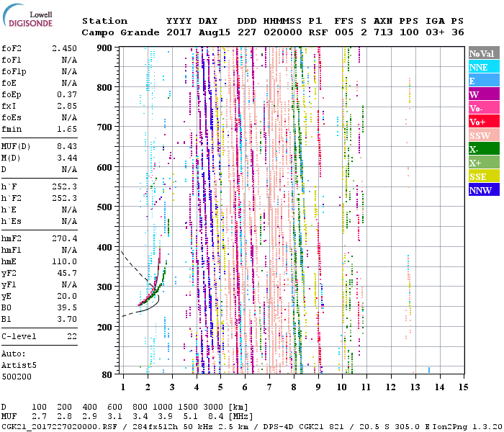The height and width of the screenshot is (432, 504).
Task: Choose the SSW pink legend entry
Action: [483, 135]
